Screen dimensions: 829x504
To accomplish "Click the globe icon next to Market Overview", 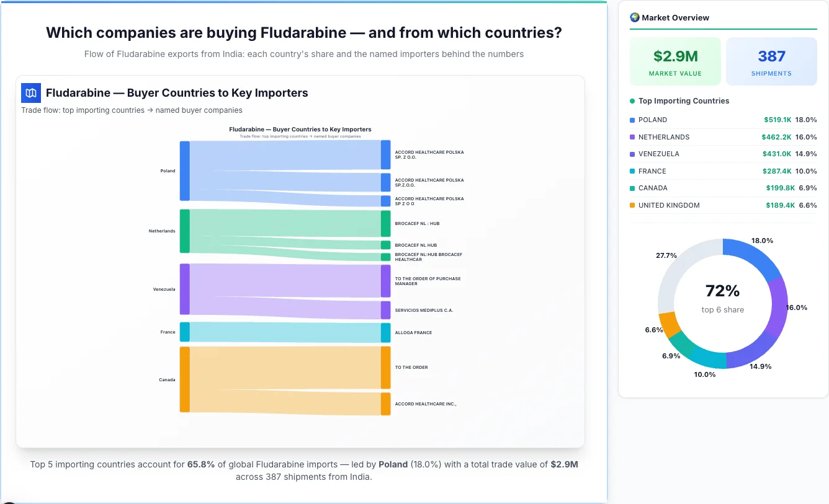I will point(634,17).
